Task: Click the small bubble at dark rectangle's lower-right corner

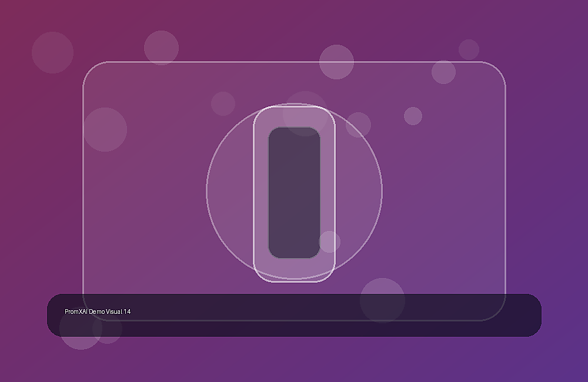Action: [x=330, y=242]
